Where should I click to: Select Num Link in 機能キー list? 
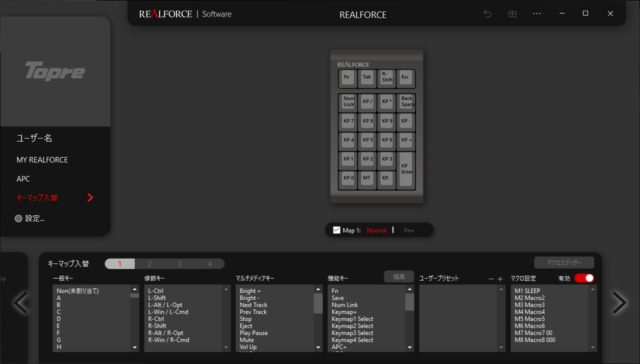pyautogui.click(x=344, y=305)
